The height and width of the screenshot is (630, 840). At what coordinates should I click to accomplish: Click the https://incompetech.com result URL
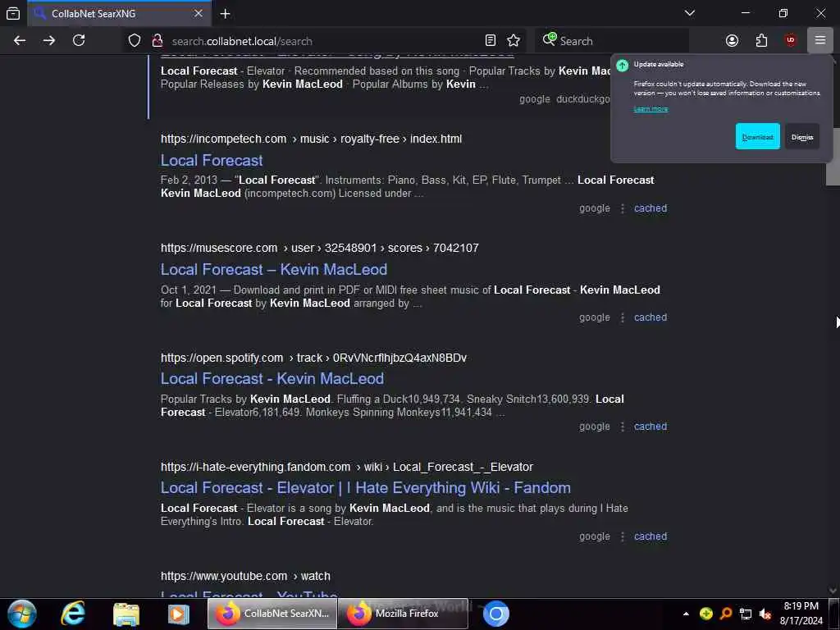[x=311, y=139]
